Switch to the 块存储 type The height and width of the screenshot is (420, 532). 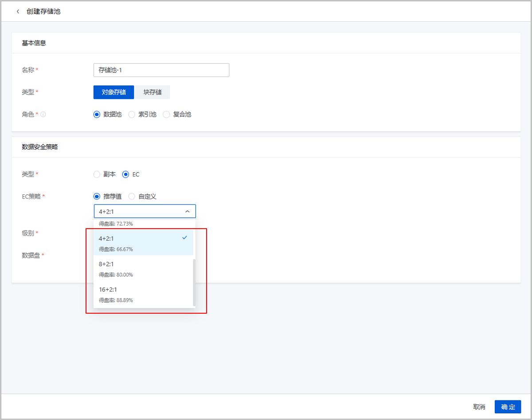click(x=153, y=92)
